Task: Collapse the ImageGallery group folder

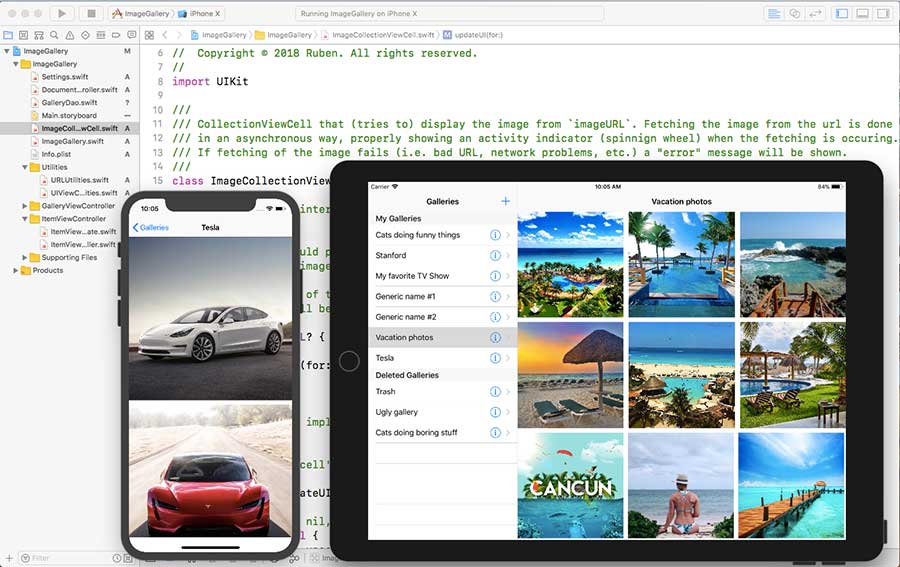Action: [x=15, y=64]
